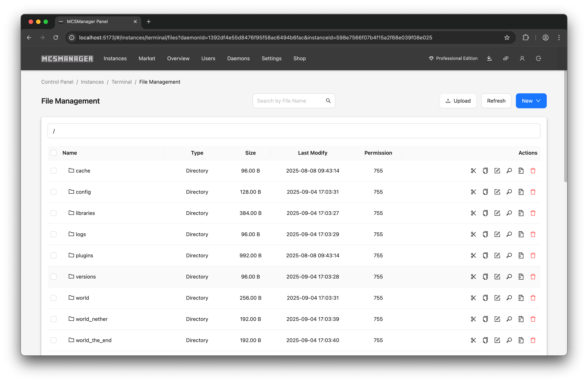The image size is (588, 383).
Task: Open Chrome's three-dot menu
Action: [559, 38]
